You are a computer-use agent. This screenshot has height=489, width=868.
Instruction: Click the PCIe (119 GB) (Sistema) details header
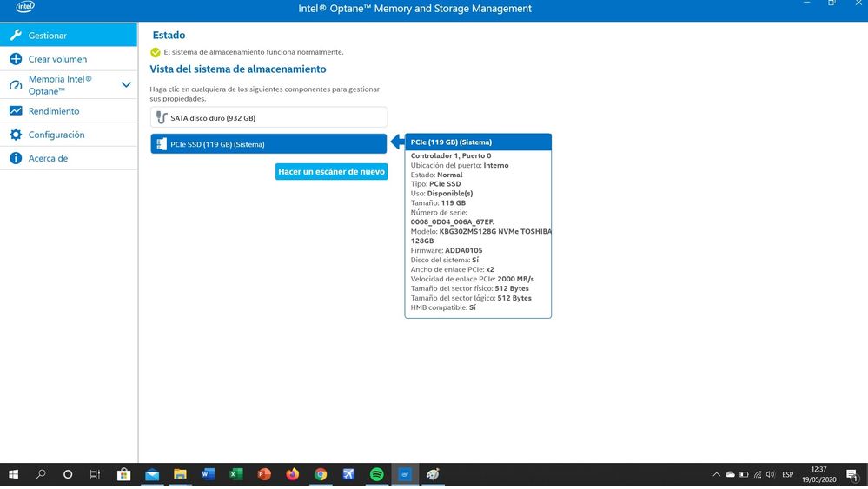[478, 142]
